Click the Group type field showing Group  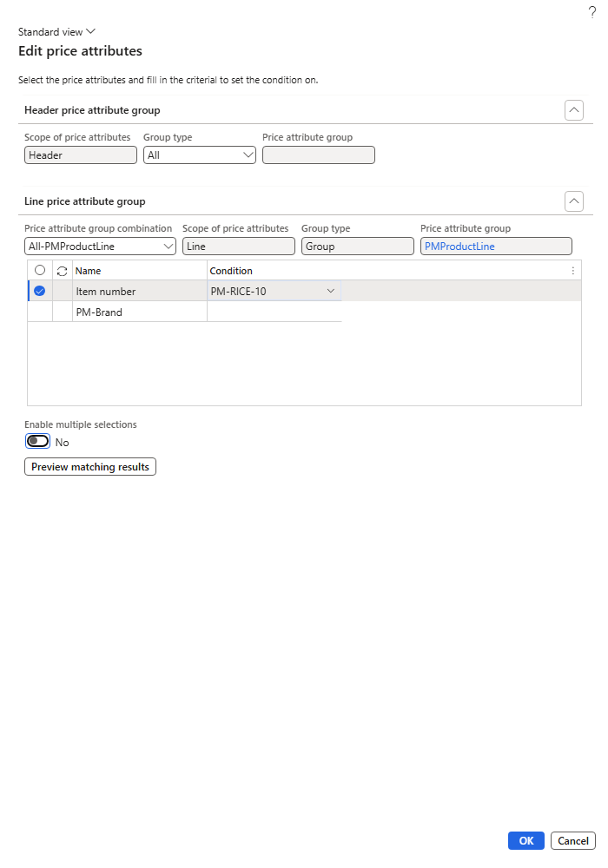point(358,247)
